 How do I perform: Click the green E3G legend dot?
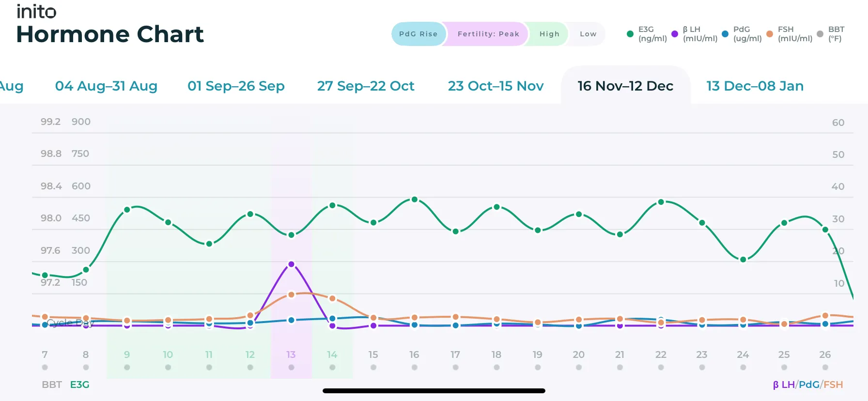630,34
